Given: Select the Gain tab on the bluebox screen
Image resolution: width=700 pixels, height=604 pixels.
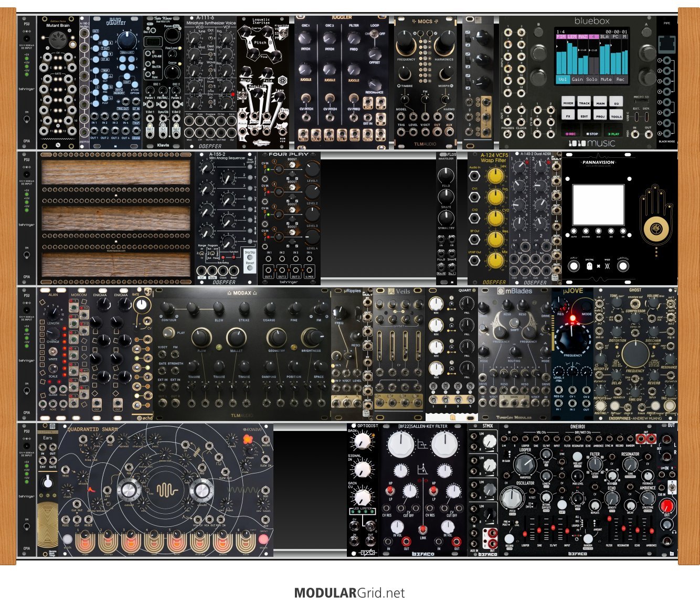Looking at the screenshot, I should [x=577, y=79].
